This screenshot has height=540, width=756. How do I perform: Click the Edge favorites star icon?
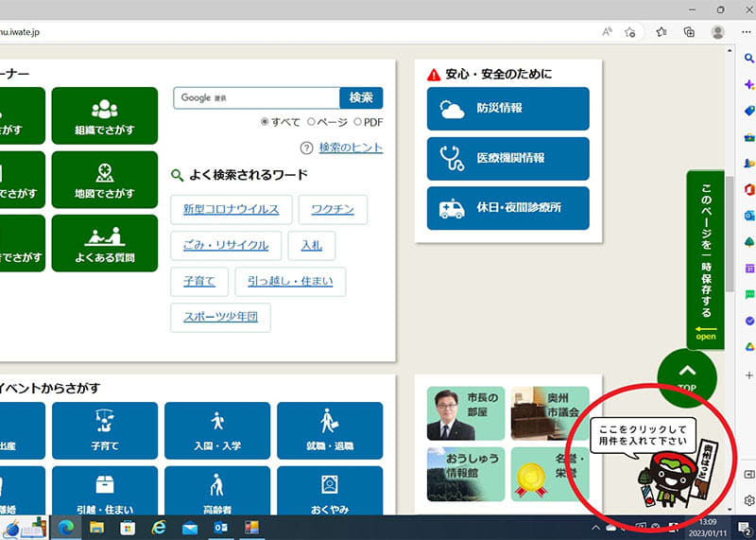[661, 32]
